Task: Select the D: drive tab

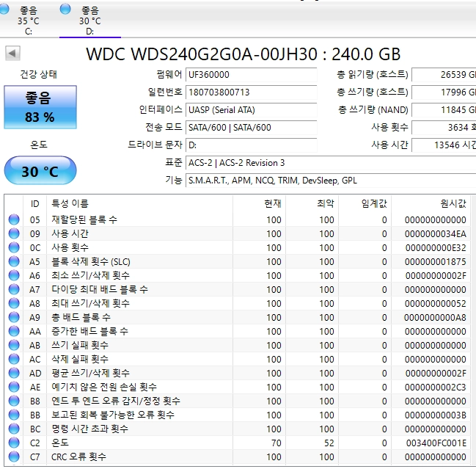Action: tap(90, 20)
